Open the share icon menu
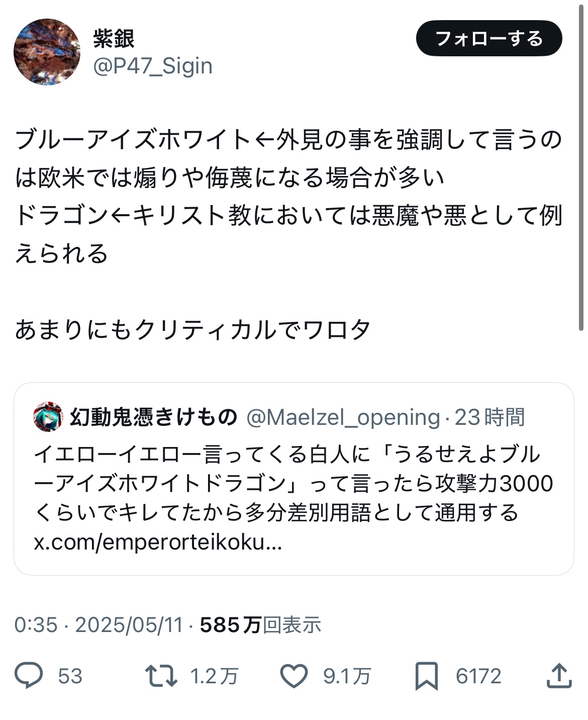Screen dimensions: 588x720 [559, 676]
